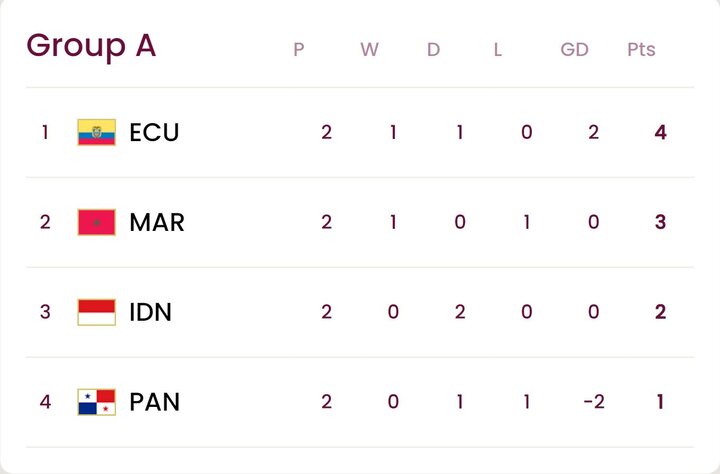The height and width of the screenshot is (474, 720).
Task: Click the W column header
Action: point(369,49)
